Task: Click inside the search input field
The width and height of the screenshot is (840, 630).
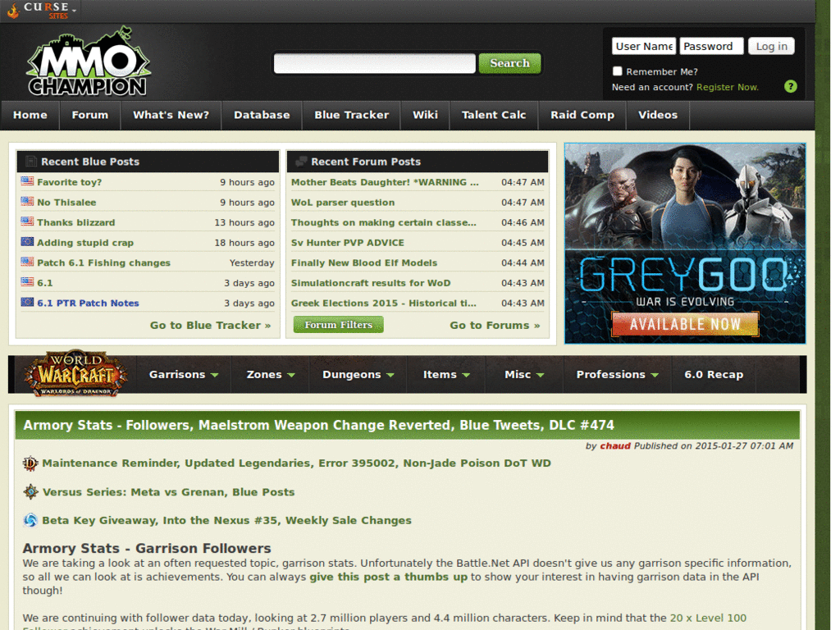Action: [373, 62]
